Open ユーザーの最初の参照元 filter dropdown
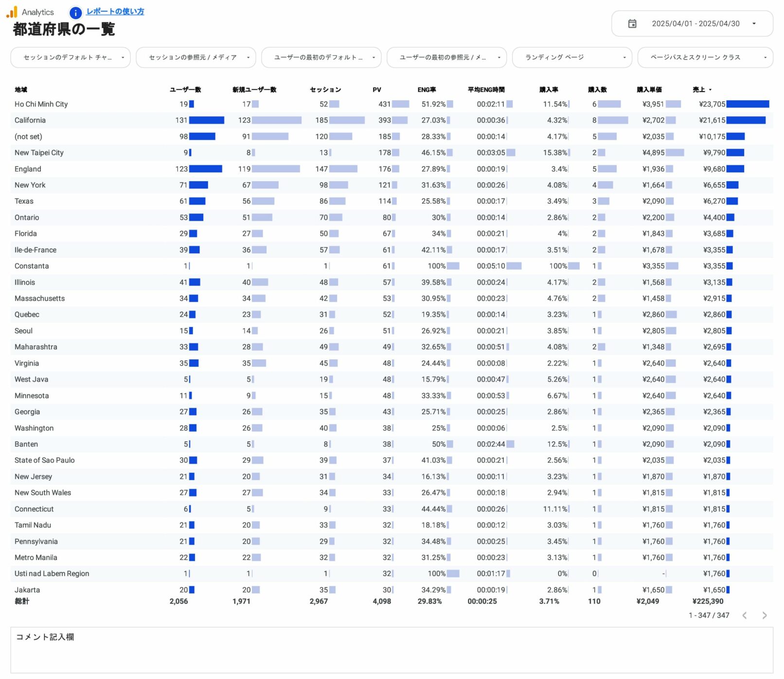The width and height of the screenshot is (784, 679). (446, 57)
